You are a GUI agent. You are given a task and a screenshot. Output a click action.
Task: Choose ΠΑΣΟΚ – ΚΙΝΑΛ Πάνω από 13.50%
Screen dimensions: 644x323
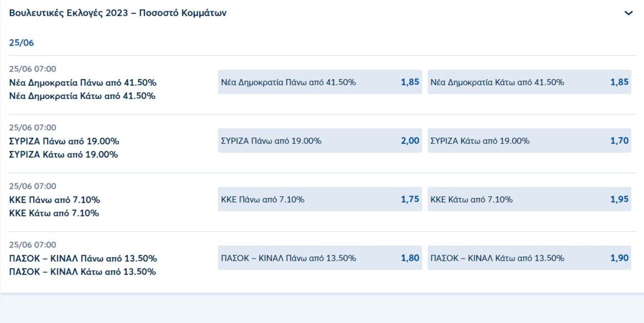point(319,259)
